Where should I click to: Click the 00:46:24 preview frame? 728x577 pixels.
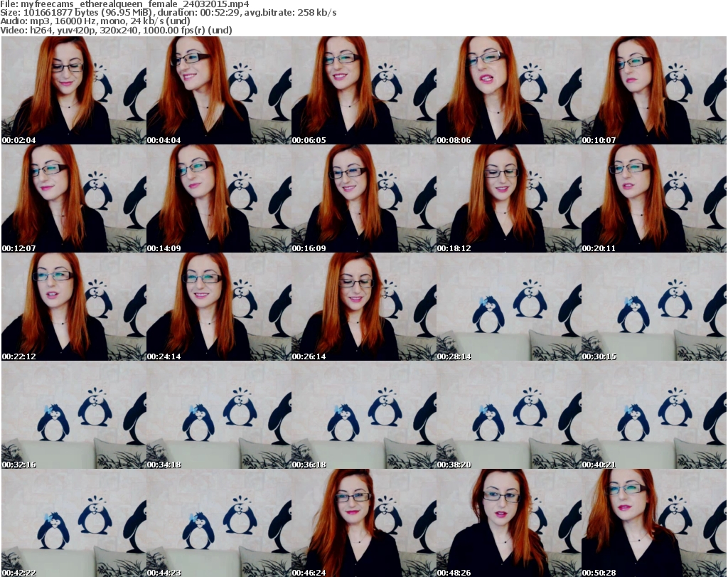point(363,523)
